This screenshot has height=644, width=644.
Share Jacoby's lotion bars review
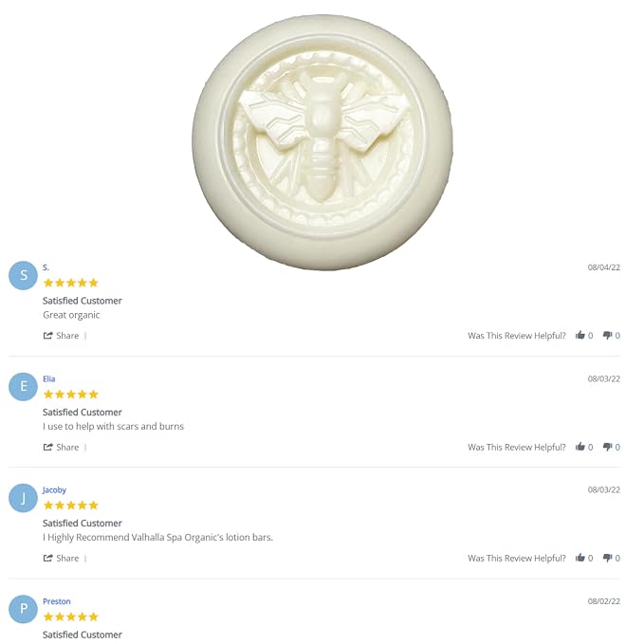coord(61,558)
